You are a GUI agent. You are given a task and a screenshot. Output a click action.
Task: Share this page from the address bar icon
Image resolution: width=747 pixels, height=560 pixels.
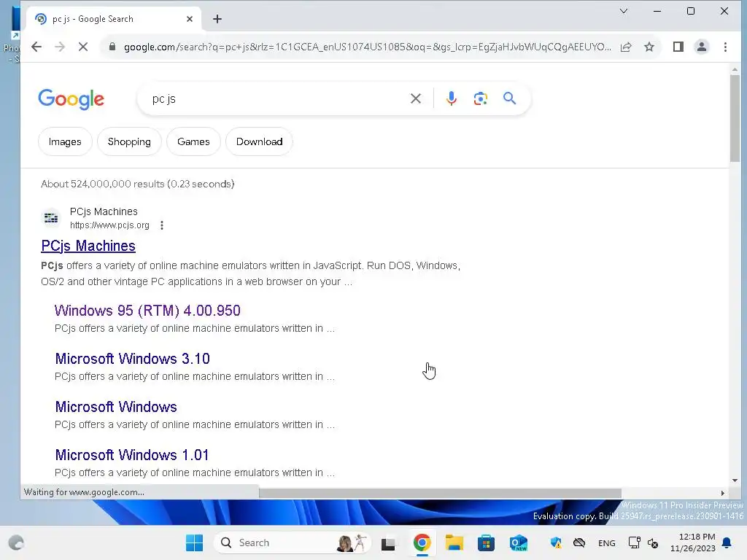tap(626, 47)
